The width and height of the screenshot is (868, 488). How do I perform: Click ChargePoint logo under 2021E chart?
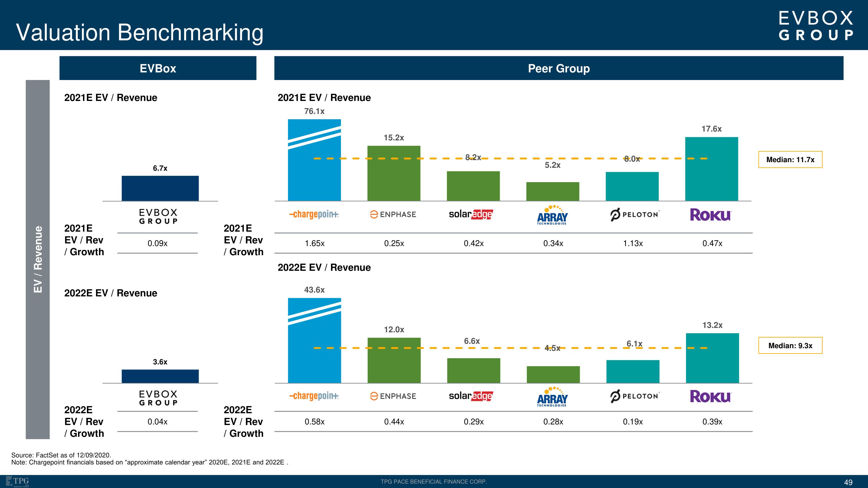click(x=314, y=214)
